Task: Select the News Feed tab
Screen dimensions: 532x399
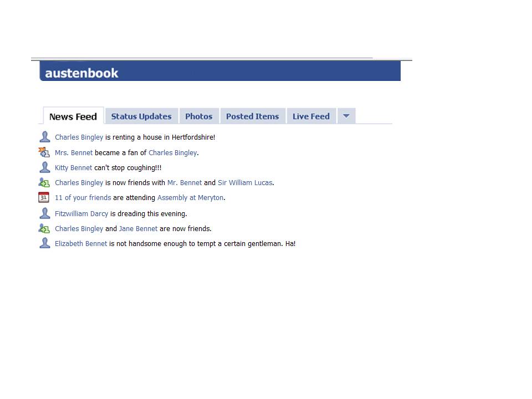Action: 73,116
